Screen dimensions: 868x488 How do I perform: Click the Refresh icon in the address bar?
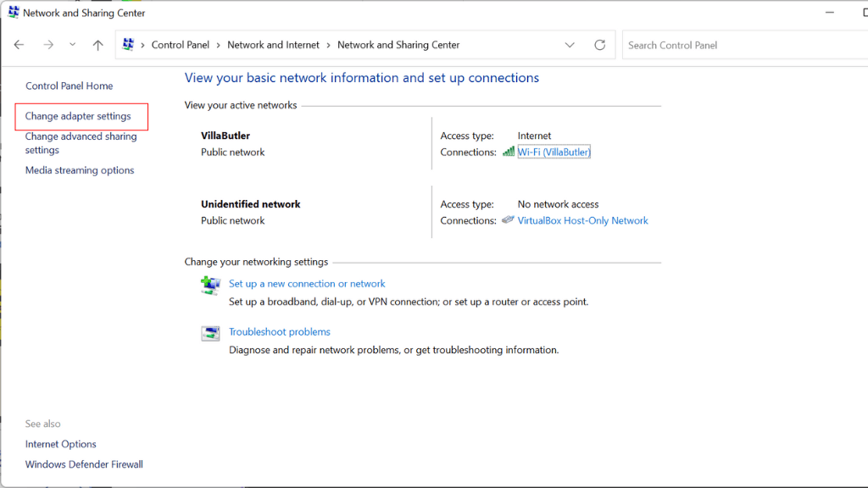600,44
